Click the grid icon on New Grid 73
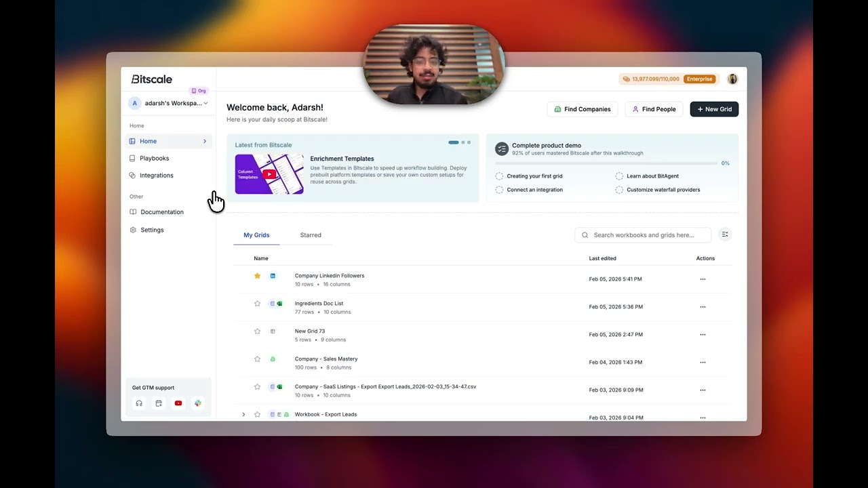The height and width of the screenshot is (488, 868). 273,331
